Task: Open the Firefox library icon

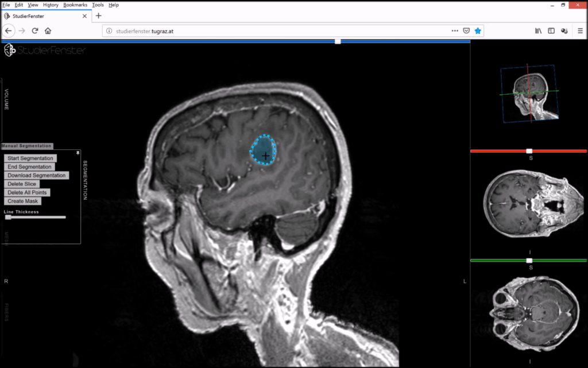Action: point(538,31)
